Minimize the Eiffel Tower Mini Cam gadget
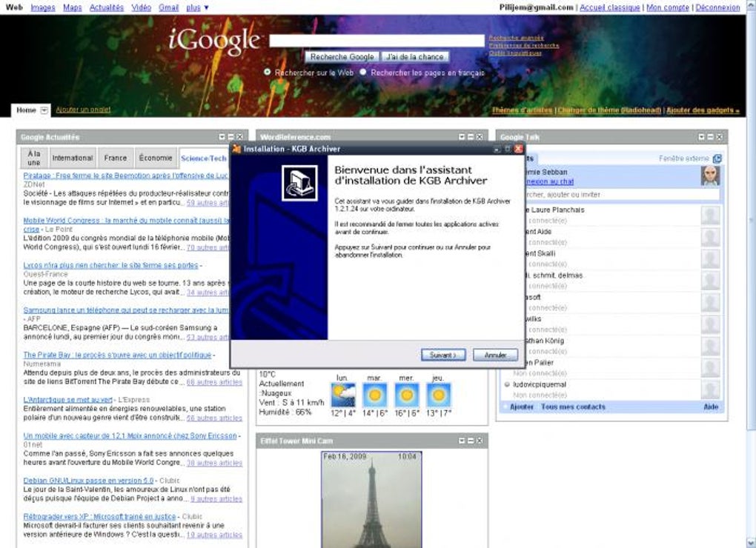 pyautogui.click(x=471, y=441)
